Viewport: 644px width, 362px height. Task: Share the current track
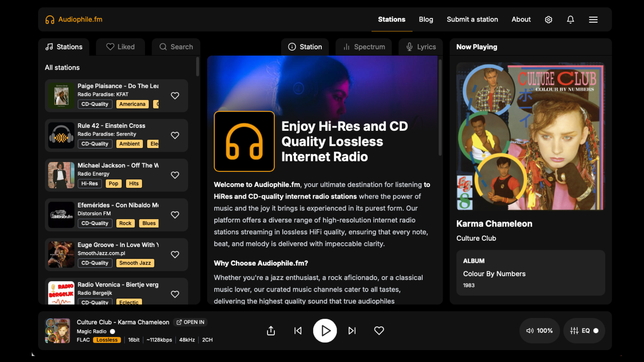coord(271,331)
